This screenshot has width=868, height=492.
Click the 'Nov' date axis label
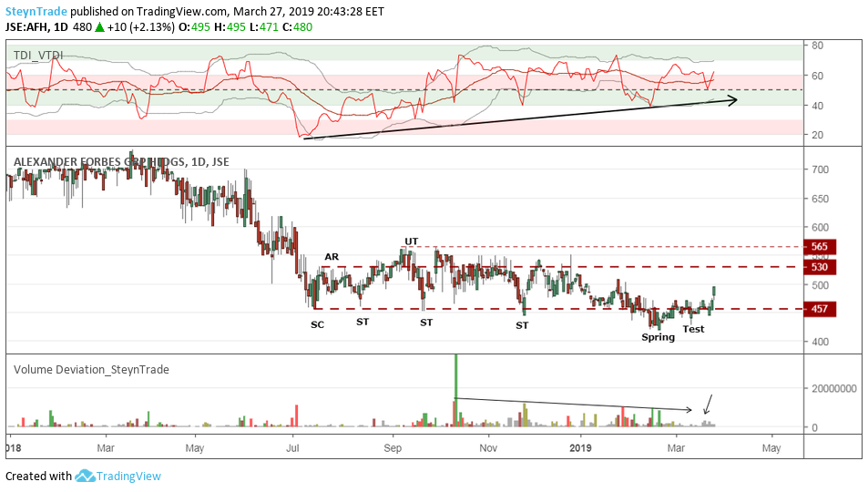(488, 447)
